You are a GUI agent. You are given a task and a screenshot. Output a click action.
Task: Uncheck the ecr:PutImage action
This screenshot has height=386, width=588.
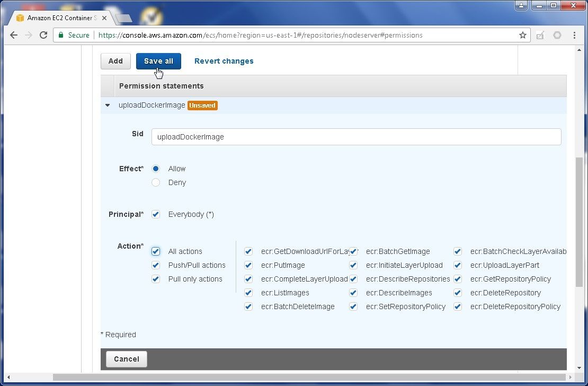(x=248, y=265)
